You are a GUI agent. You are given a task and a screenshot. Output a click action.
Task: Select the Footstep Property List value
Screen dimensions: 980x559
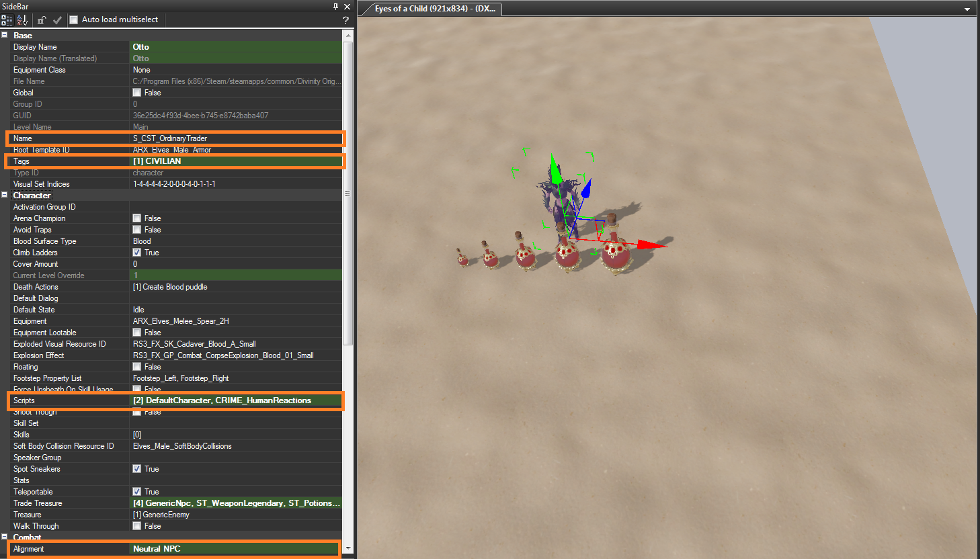click(x=236, y=378)
